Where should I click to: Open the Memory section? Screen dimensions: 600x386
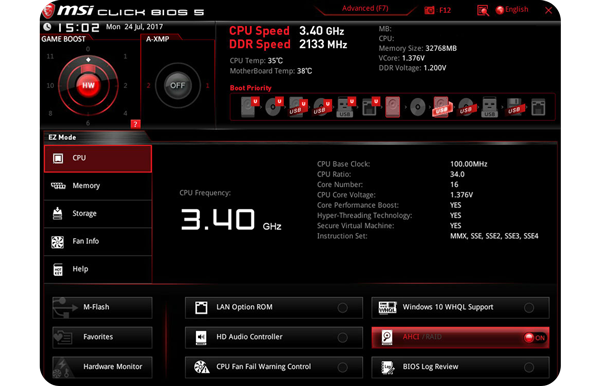[98, 186]
